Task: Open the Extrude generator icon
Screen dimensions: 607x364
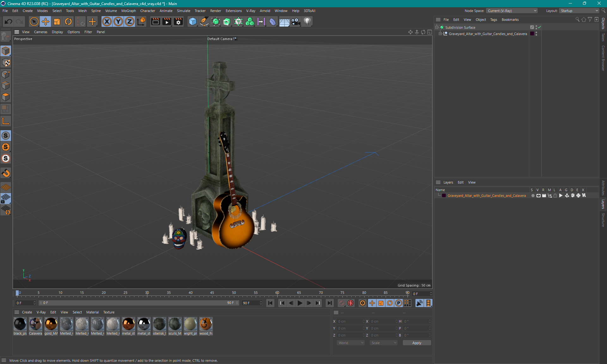Action: pos(227,21)
